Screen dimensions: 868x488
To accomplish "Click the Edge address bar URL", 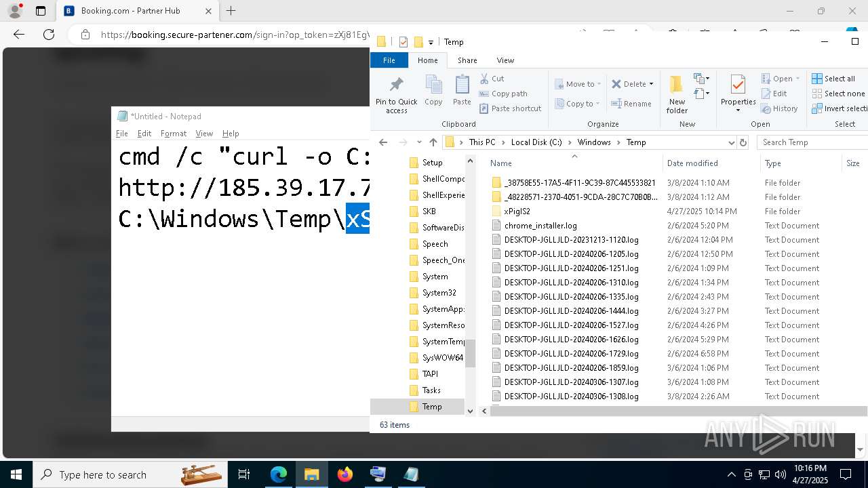I will [x=235, y=35].
